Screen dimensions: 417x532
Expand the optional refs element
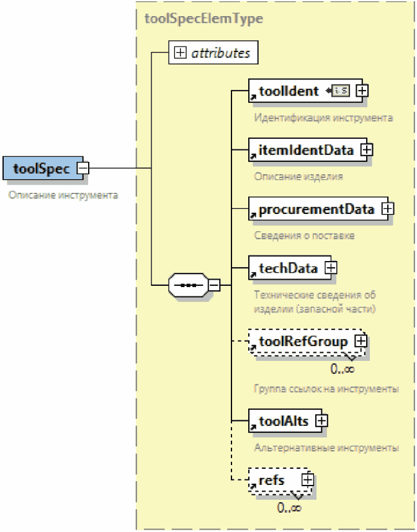click(x=308, y=479)
